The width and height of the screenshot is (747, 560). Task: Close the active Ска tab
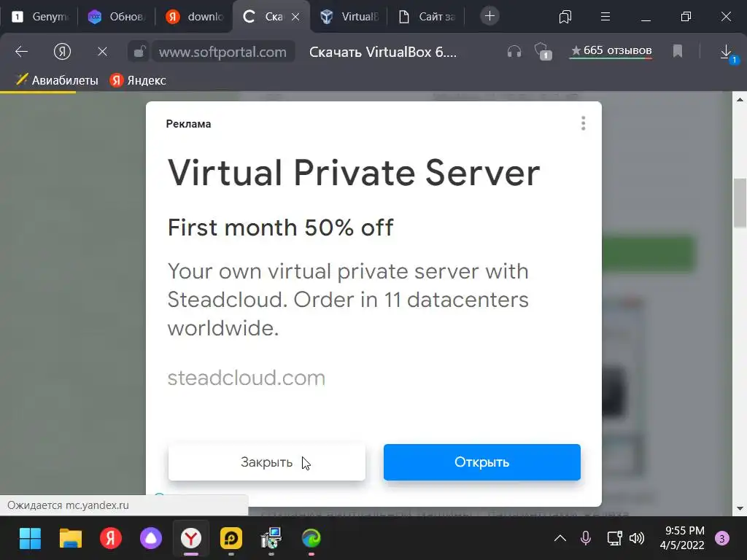click(x=295, y=17)
